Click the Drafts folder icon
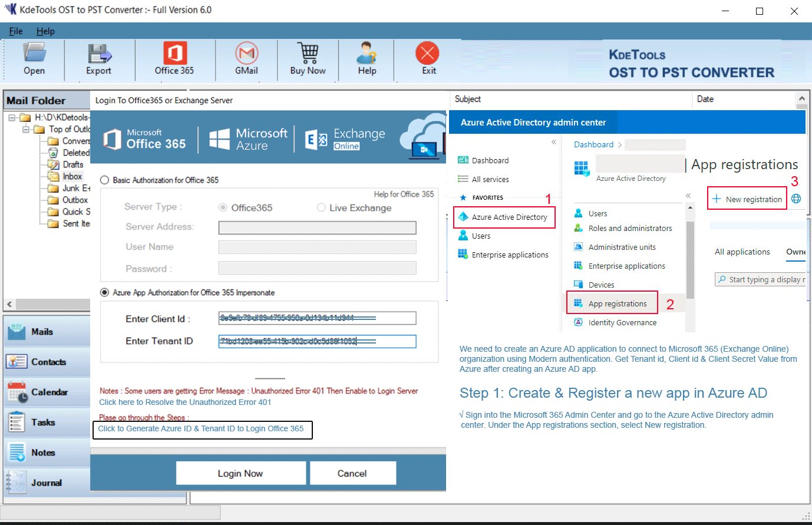Image resolution: width=812 pixels, height=525 pixels. point(53,164)
